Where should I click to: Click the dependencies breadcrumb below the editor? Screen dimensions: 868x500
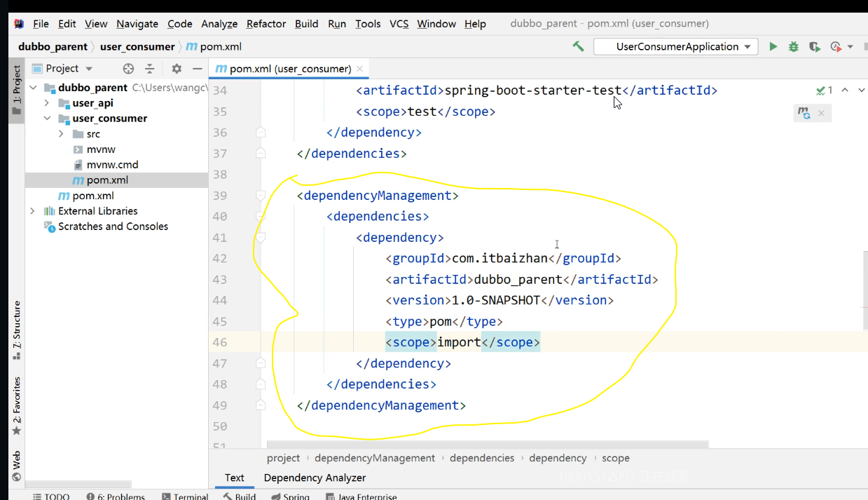point(482,458)
